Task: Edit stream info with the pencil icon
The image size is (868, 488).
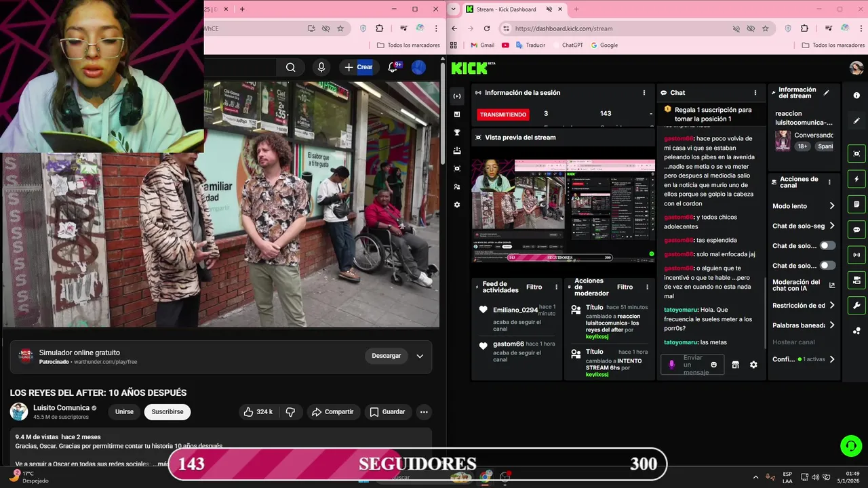Action: (826, 93)
